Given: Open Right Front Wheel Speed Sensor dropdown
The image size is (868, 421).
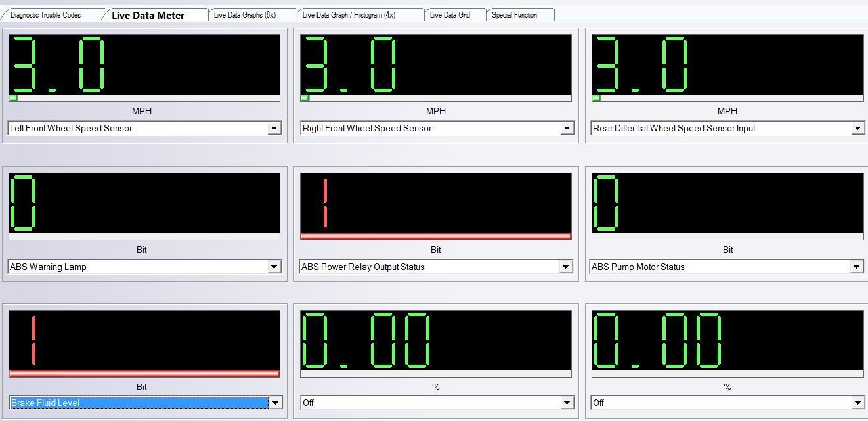Looking at the screenshot, I should click(x=567, y=129).
